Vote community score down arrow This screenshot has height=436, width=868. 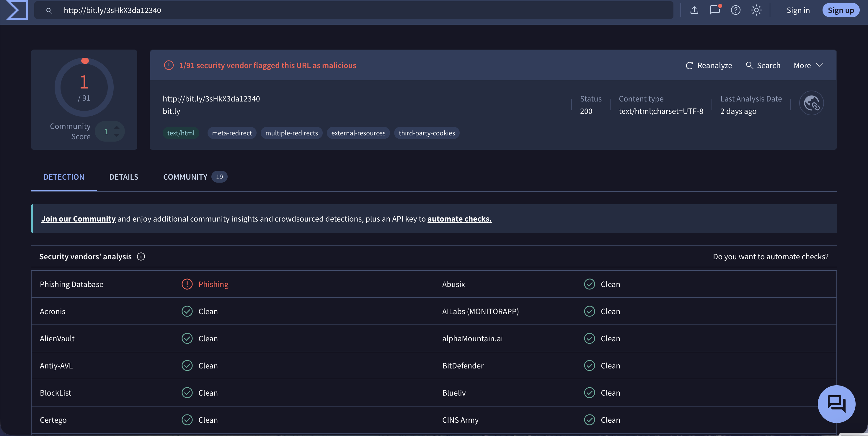pos(117,135)
